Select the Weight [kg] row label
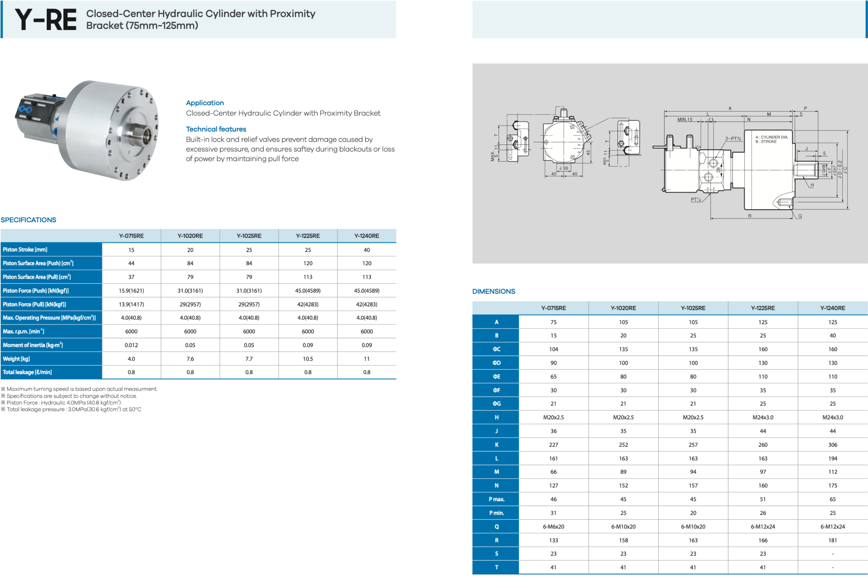 16,359
